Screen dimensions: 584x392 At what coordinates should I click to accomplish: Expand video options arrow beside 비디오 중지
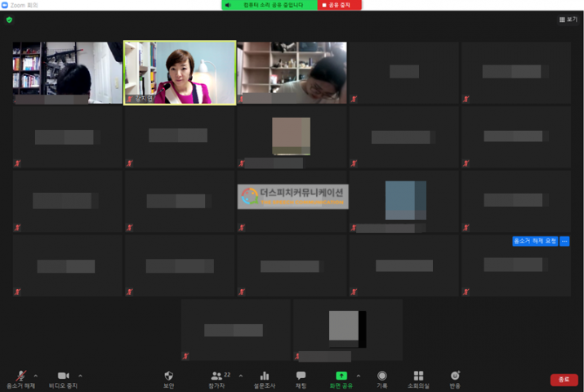80,376
